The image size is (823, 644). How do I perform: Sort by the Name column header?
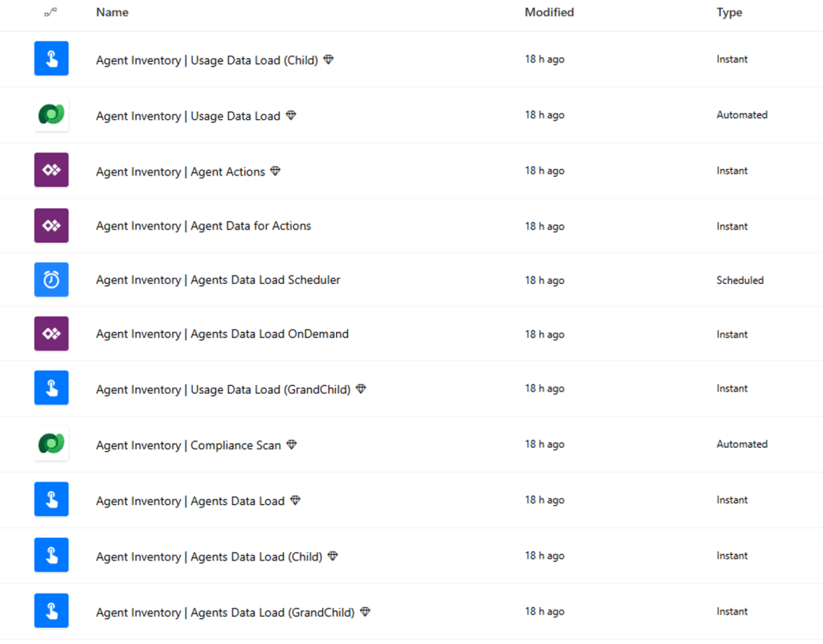coord(113,12)
